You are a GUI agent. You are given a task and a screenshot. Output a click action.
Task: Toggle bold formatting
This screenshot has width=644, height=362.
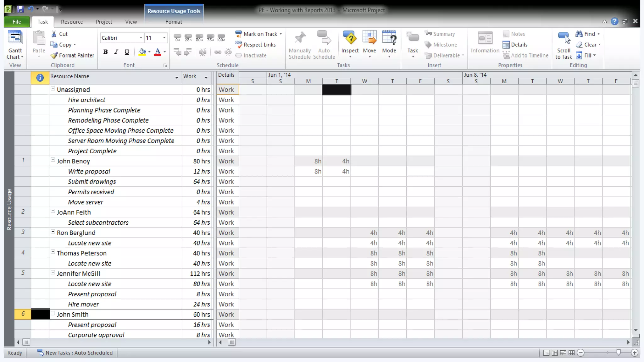click(x=105, y=52)
